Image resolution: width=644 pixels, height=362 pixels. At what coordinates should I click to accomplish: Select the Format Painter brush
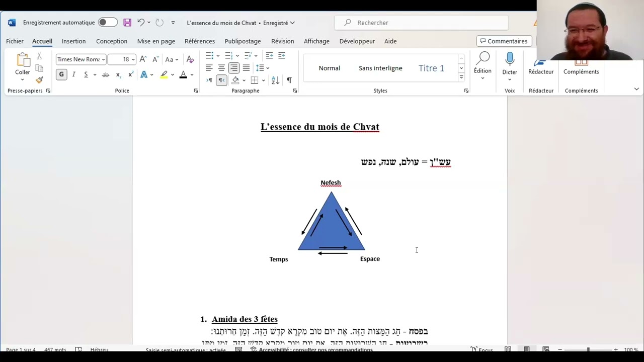[39, 79]
